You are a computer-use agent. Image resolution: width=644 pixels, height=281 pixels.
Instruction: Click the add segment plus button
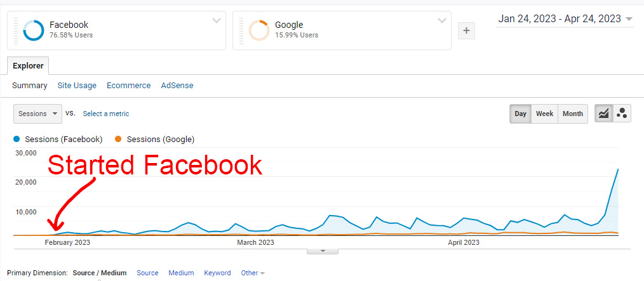pyautogui.click(x=466, y=30)
